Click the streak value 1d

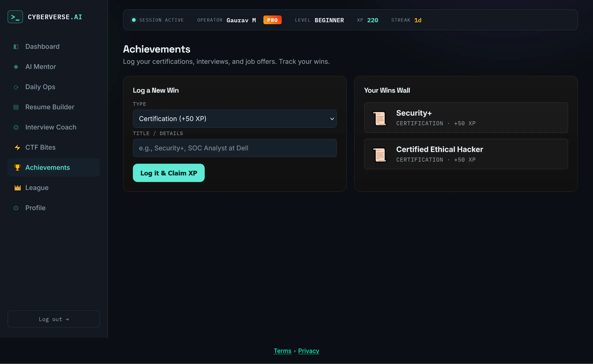[418, 20]
